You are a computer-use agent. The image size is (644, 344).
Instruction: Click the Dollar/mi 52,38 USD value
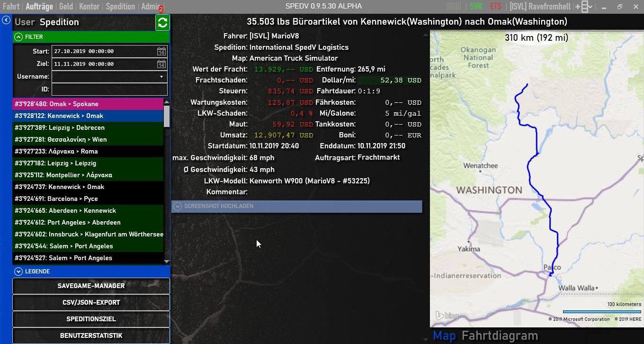(401, 81)
